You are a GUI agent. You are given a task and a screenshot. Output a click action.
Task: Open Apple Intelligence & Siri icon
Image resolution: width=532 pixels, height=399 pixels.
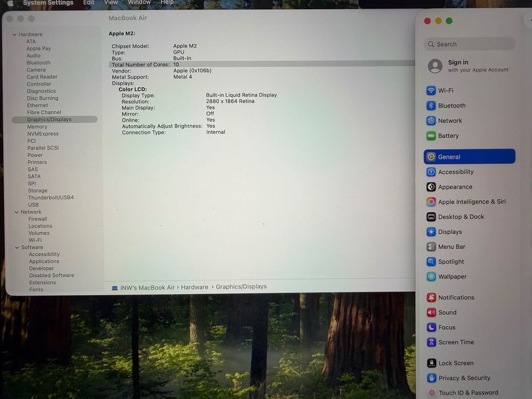point(431,202)
